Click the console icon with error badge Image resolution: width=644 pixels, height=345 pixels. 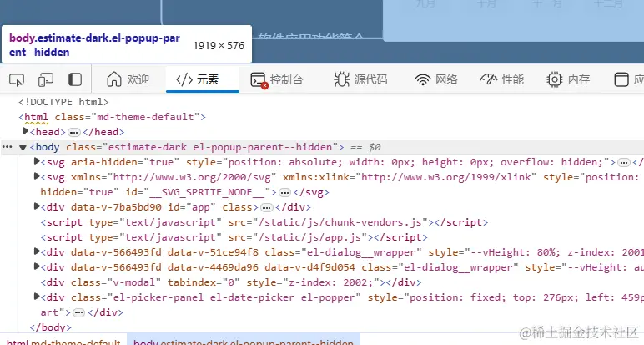[259, 79]
